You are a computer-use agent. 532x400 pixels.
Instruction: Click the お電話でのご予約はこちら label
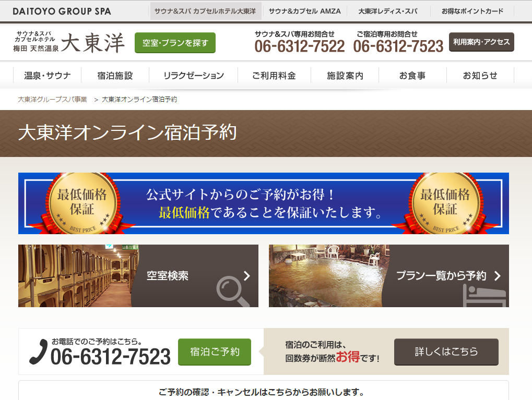[97, 342]
